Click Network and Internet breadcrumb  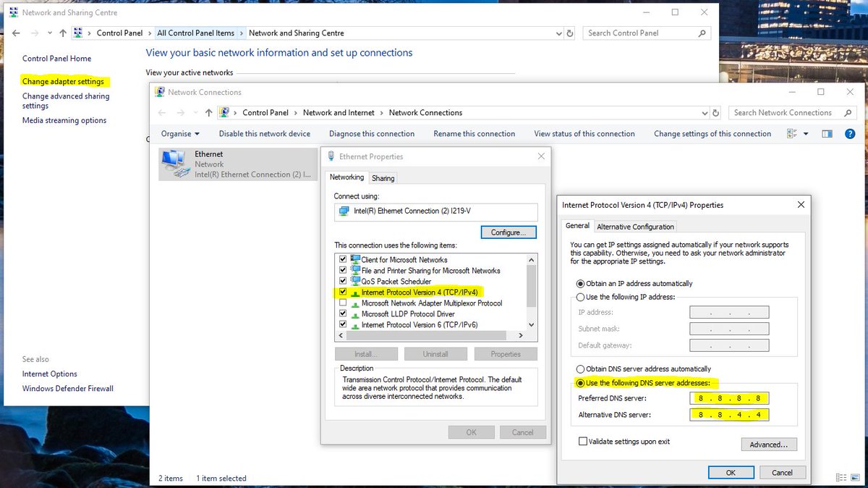[x=339, y=113]
